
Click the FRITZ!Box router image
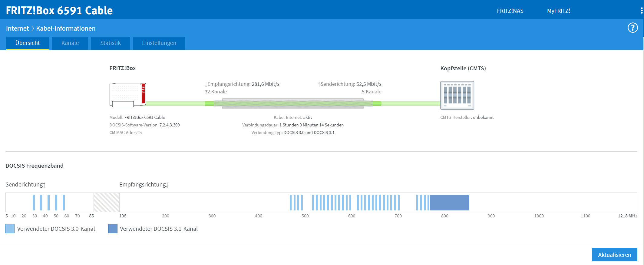[127, 95]
